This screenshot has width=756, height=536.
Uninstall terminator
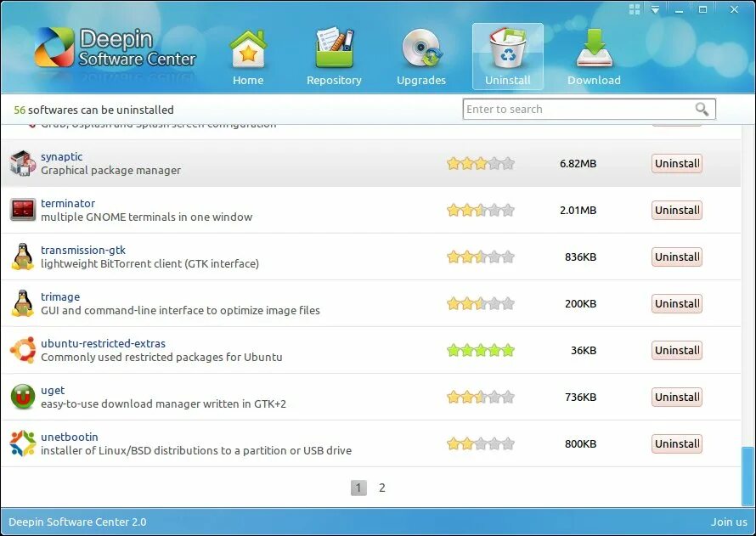pos(677,210)
